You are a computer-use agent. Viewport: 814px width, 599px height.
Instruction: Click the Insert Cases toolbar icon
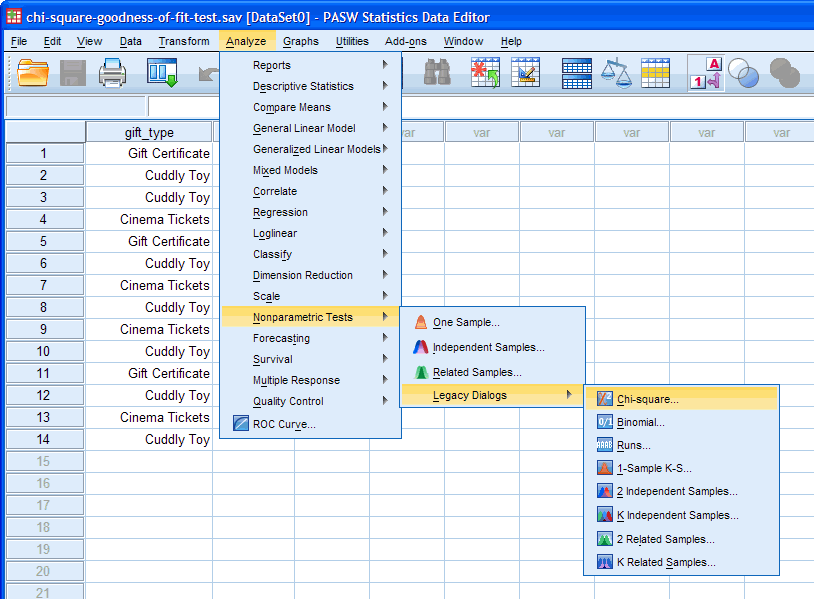click(485, 72)
